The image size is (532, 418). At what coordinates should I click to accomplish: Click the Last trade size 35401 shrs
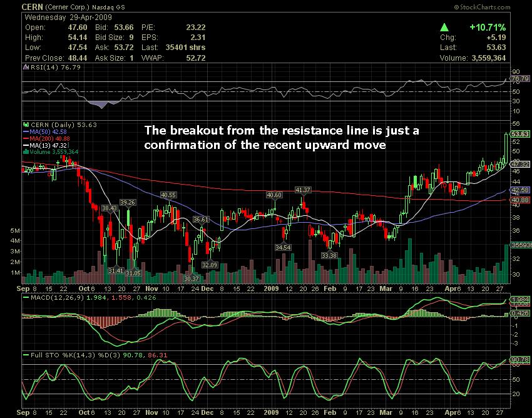(x=186, y=48)
